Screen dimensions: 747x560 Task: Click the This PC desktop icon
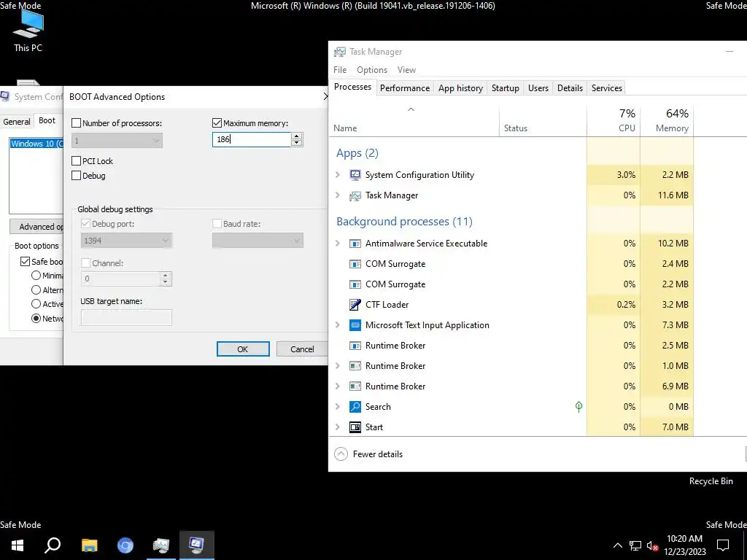[28, 31]
